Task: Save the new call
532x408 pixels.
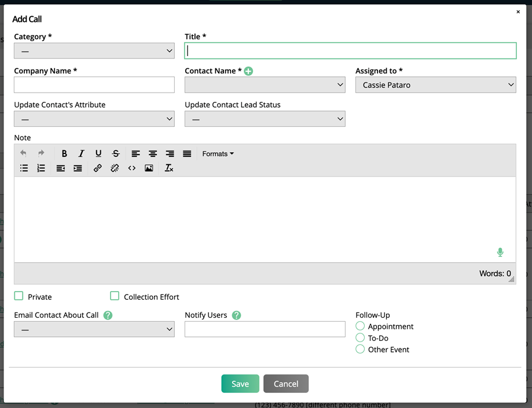Action: (240, 384)
